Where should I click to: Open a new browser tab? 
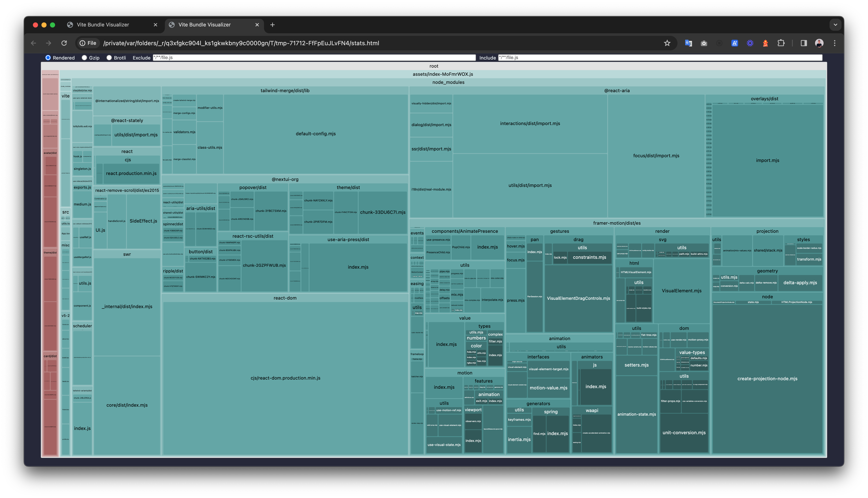coord(273,25)
